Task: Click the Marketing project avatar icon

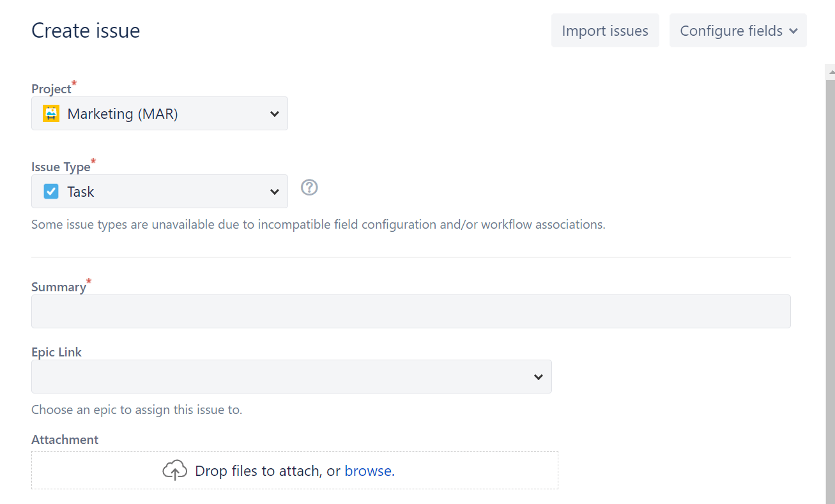Action: pos(51,114)
